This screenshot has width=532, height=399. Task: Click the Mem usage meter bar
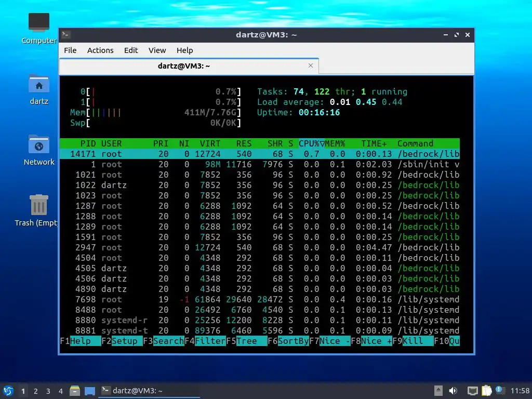coord(155,112)
